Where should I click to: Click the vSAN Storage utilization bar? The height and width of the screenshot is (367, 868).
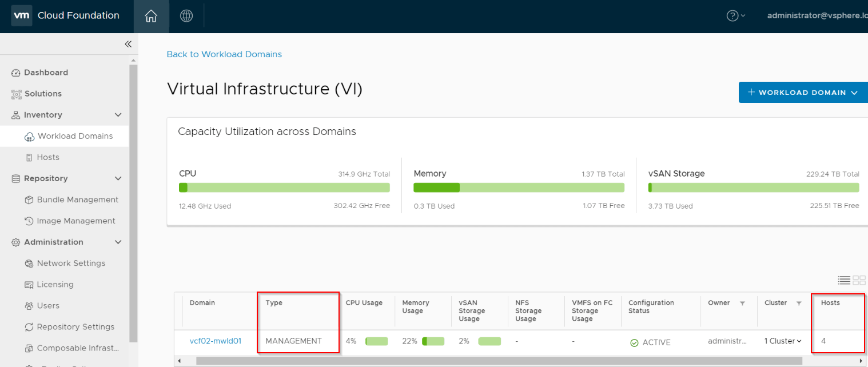[x=754, y=188]
